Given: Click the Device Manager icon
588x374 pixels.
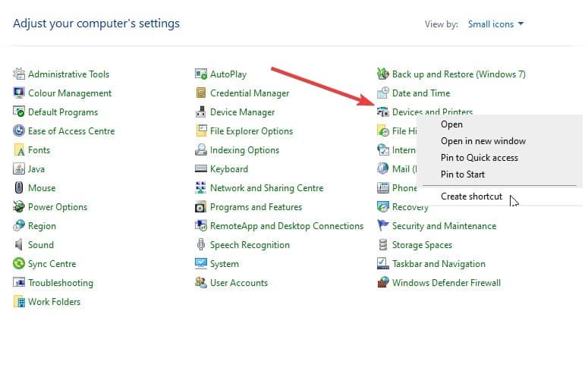Looking at the screenshot, I should click(200, 112).
